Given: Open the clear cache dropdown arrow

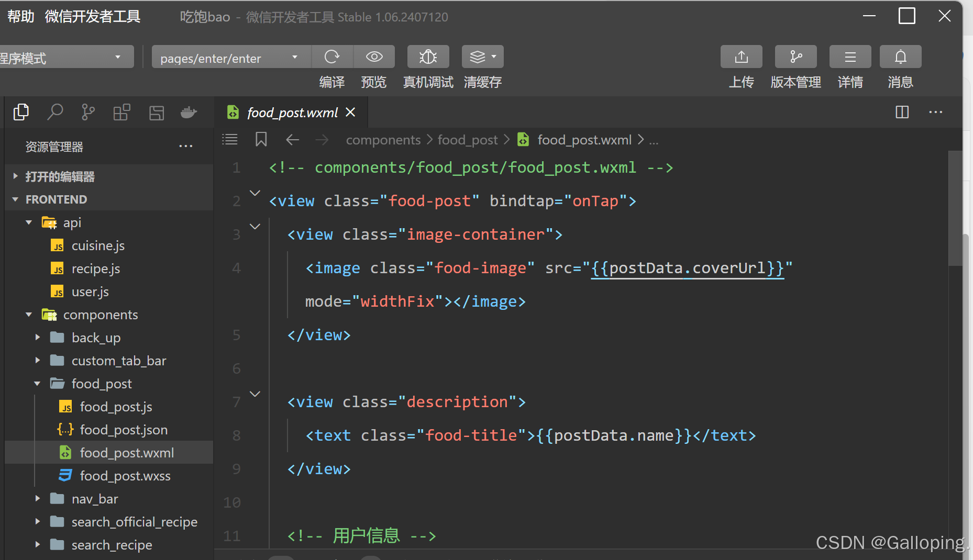Looking at the screenshot, I should tap(494, 57).
